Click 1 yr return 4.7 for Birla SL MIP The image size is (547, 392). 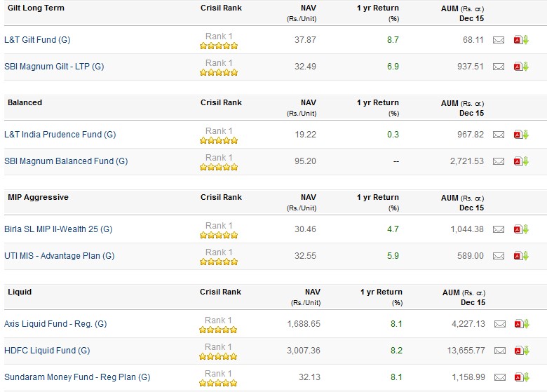tap(393, 229)
